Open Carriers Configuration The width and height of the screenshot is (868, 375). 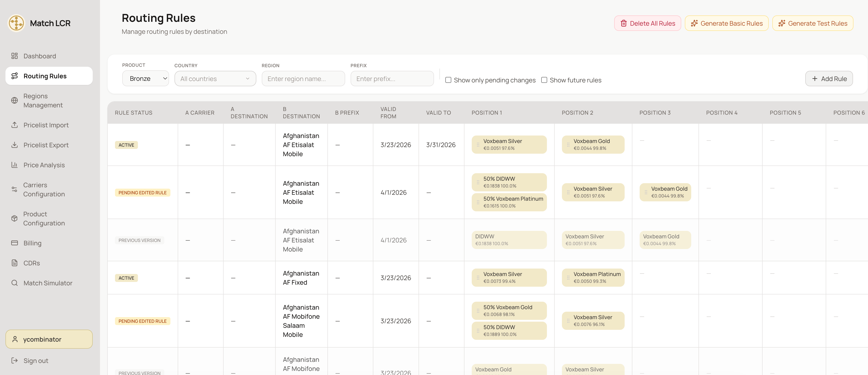[x=49, y=190]
